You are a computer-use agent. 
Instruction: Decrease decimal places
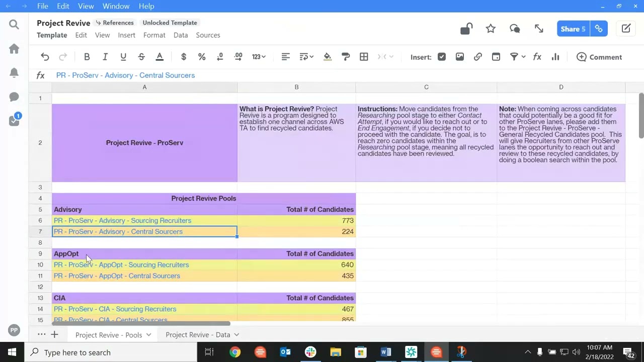220,57
